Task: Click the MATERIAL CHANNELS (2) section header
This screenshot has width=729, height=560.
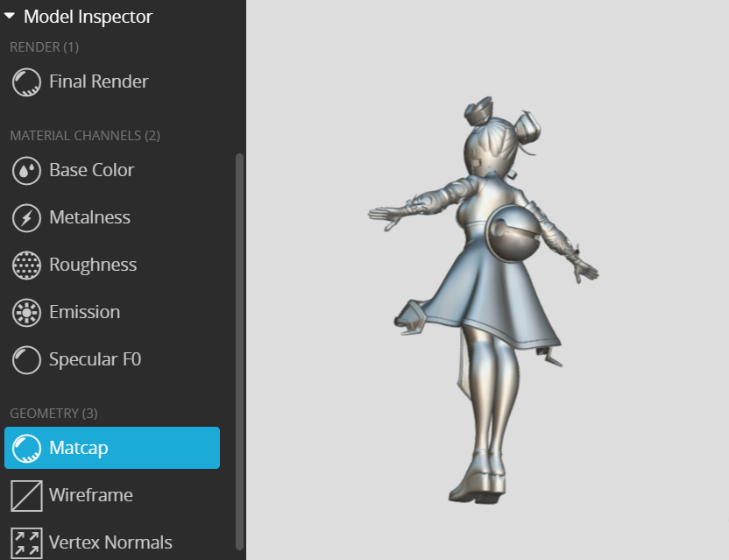Action: (85, 135)
